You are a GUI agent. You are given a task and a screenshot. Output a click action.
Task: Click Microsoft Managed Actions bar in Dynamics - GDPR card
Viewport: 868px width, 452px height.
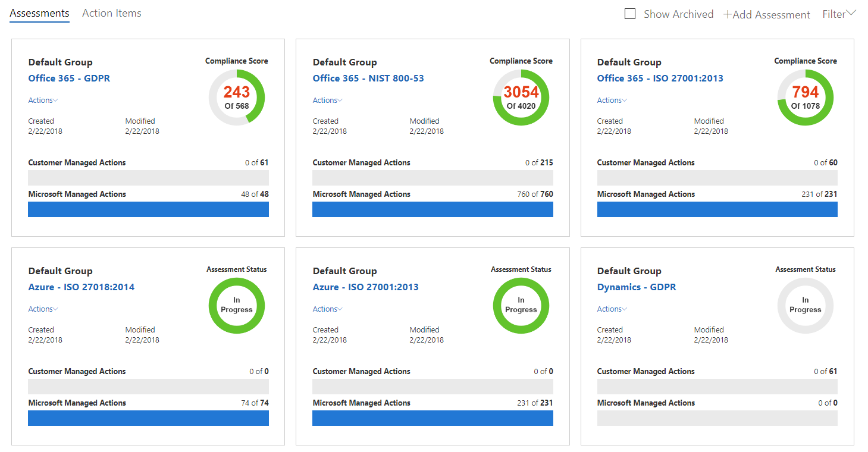tap(717, 418)
